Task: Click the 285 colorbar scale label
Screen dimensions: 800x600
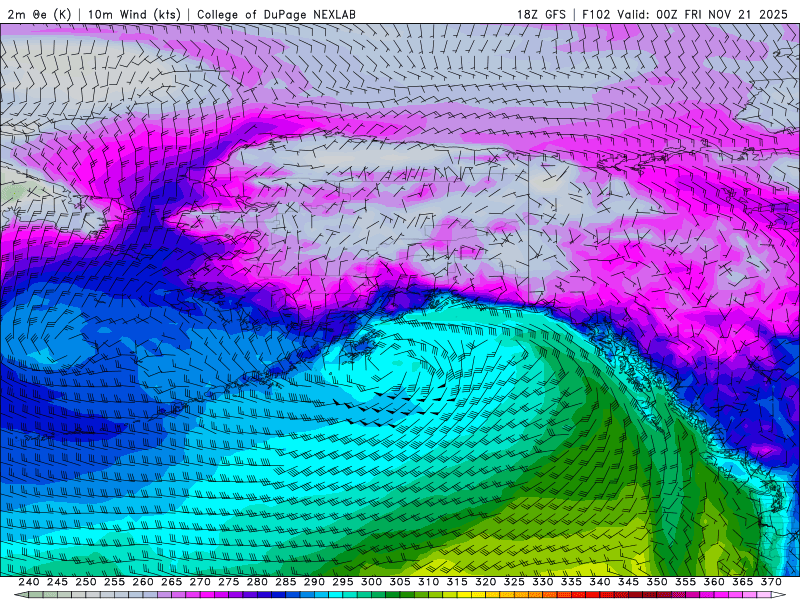Action: (x=286, y=582)
